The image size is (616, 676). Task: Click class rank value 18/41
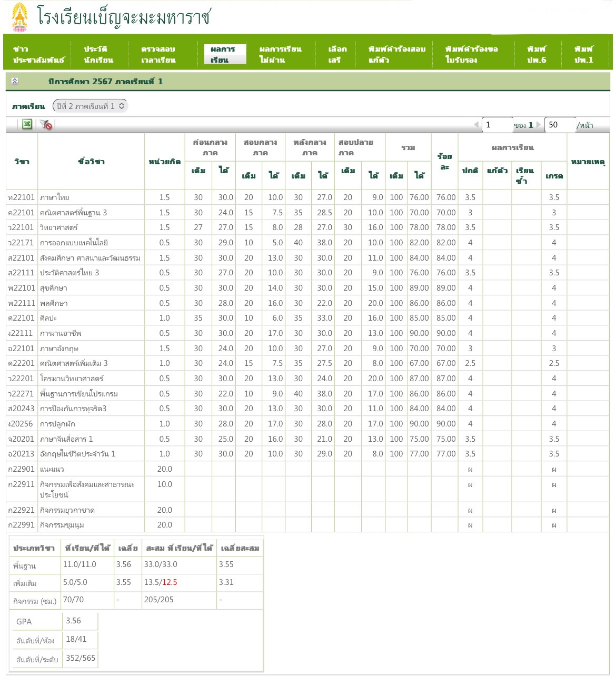76,639
